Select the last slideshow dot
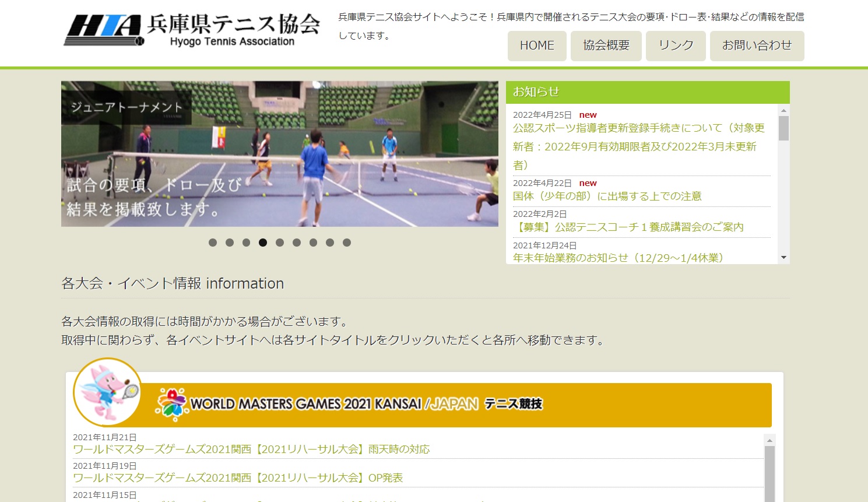This screenshot has width=868, height=502. pyautogui.click(x=347, y=243)
